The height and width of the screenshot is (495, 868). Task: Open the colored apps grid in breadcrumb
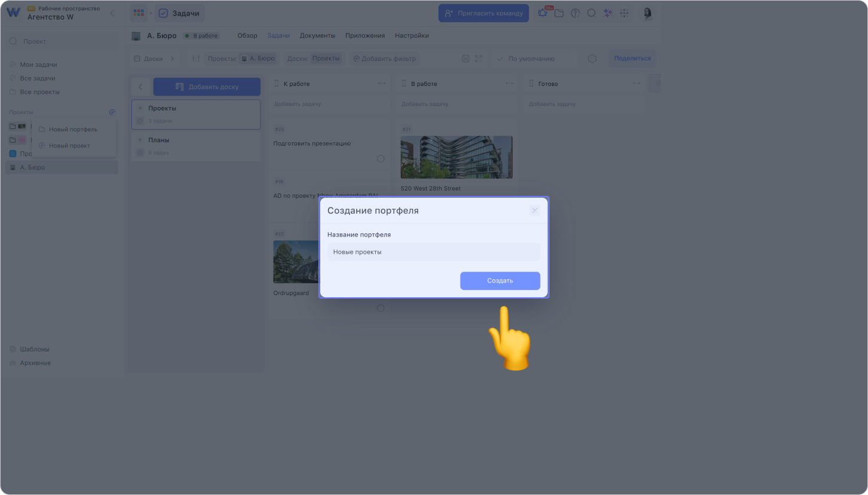click(139, 13)
